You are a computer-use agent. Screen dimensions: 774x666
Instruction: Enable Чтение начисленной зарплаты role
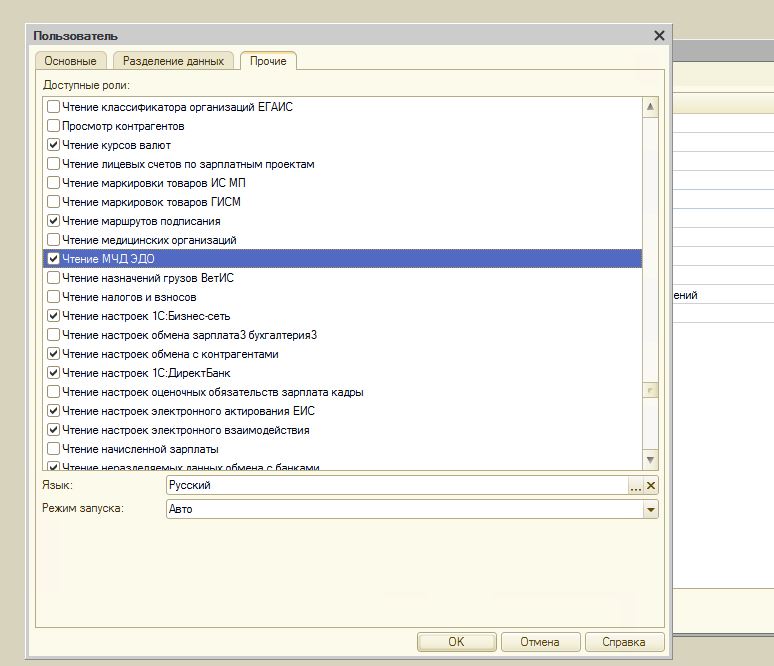(x=53, y=449)
